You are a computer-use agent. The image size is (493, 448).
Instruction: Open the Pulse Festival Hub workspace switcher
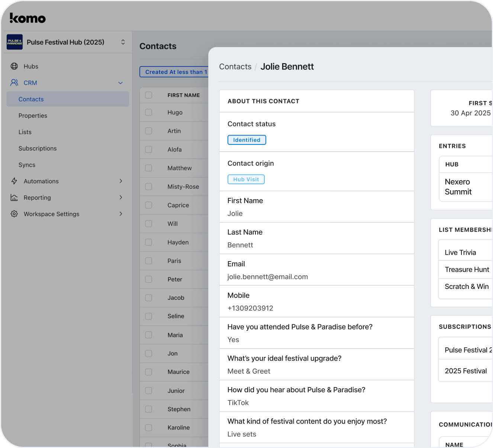(x=123, y=42)
